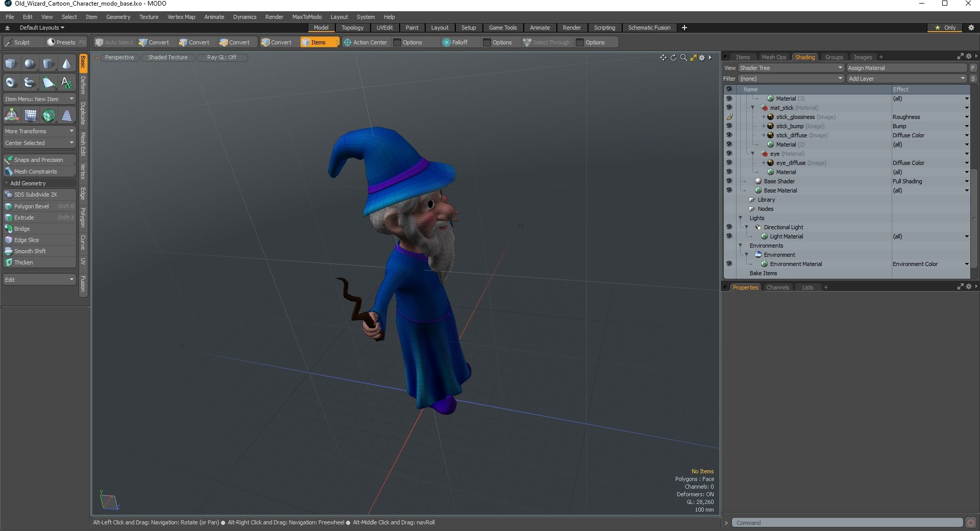Collapse the Lights tree section
This screenshot has width=980, height=531.
[x=740, y=218]
